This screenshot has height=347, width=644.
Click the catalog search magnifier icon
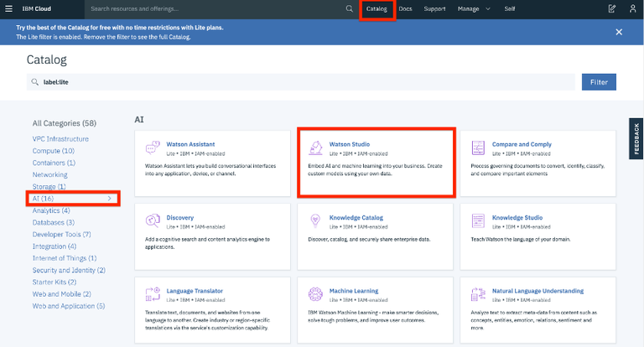(35, 82)
